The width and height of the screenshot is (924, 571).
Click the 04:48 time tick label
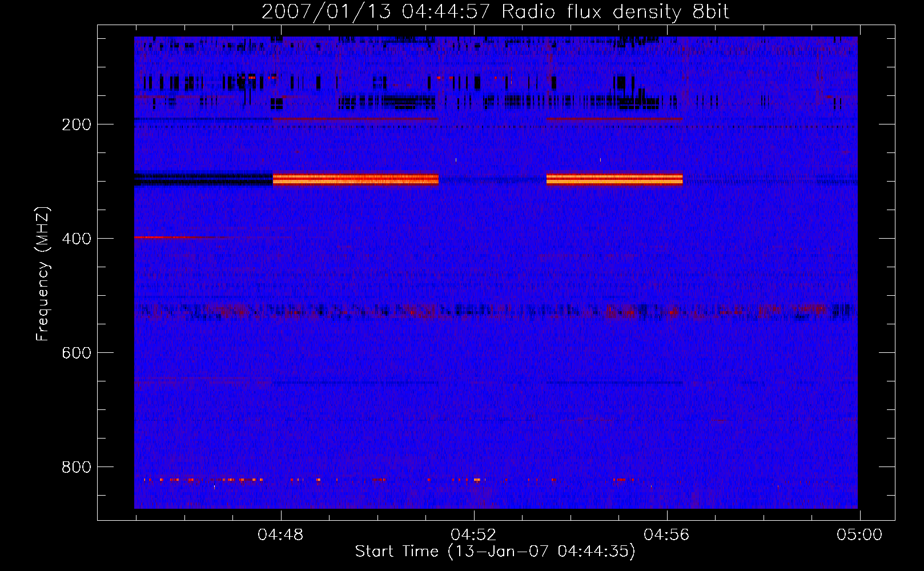[280, 535]
